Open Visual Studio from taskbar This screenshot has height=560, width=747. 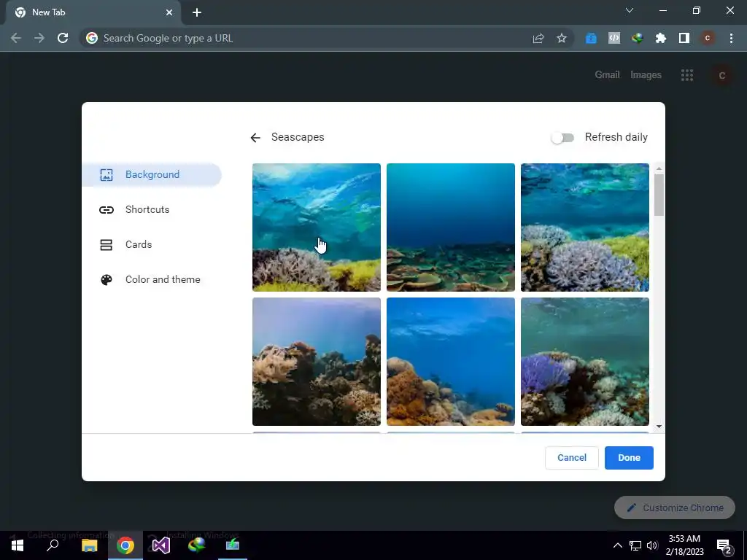tap(161, 545)
